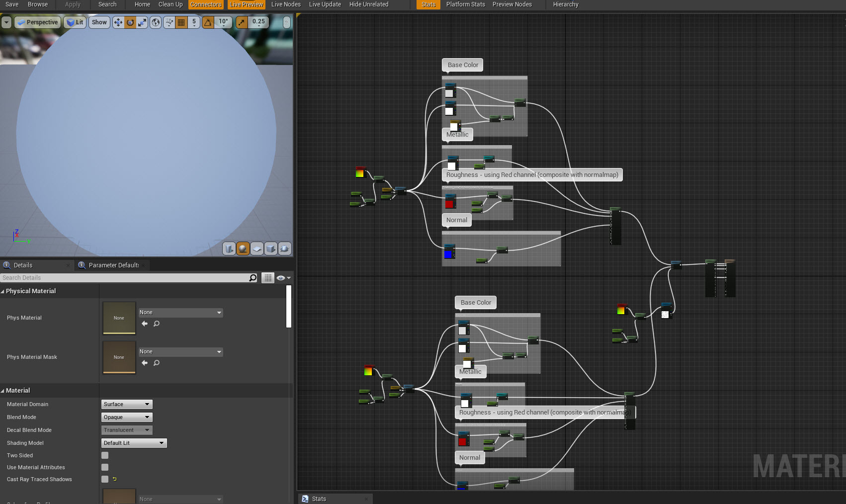Select the translate gizmo tool in viewport
This screenshot has width=846, height=504.
118,22
